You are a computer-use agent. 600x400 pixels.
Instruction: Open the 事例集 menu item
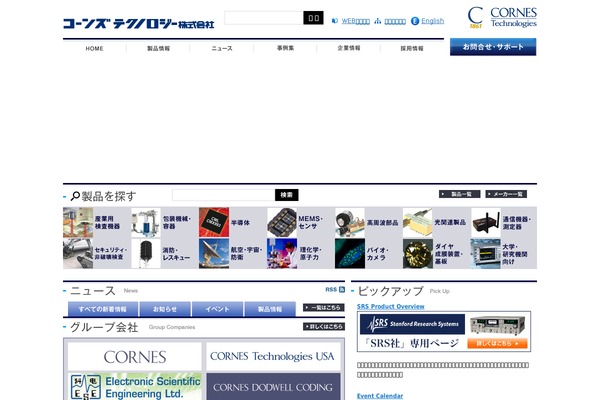(x=285, y=48)
